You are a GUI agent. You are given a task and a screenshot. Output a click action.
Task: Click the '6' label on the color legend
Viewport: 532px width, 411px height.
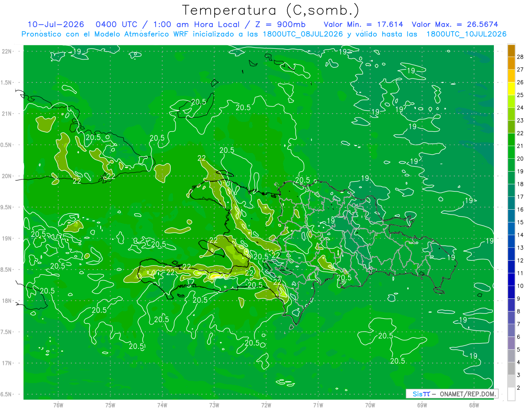[x=519, y=337]
